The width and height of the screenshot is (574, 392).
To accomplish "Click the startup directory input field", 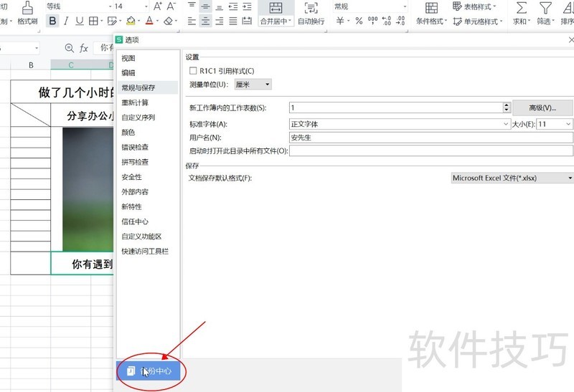I will (431, 150).
